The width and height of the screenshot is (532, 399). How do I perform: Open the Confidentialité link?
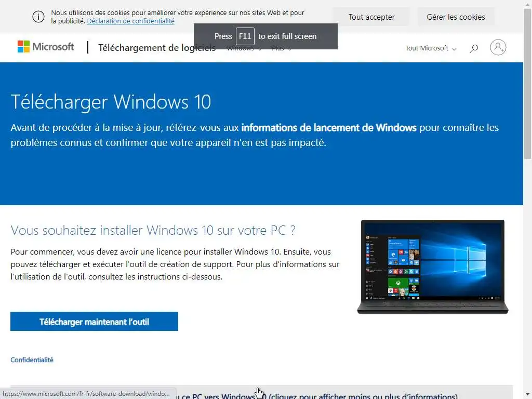coord(32,360)
